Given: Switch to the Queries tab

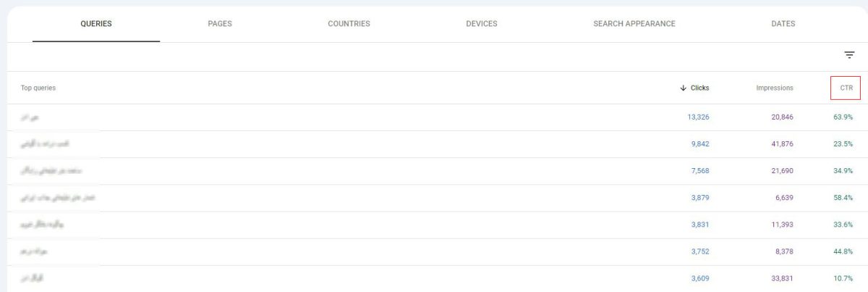Looking at the screenshot, I should pyautogui.click(x=96, y=24).
